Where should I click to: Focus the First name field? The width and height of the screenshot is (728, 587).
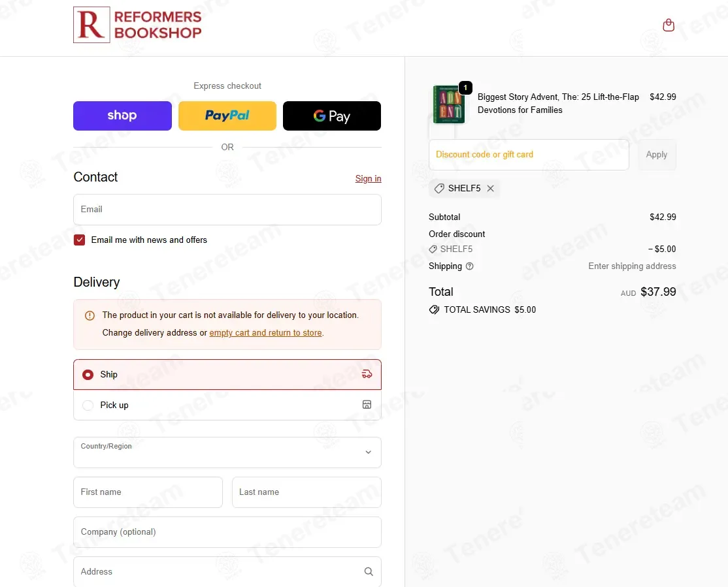pos(148,492)
